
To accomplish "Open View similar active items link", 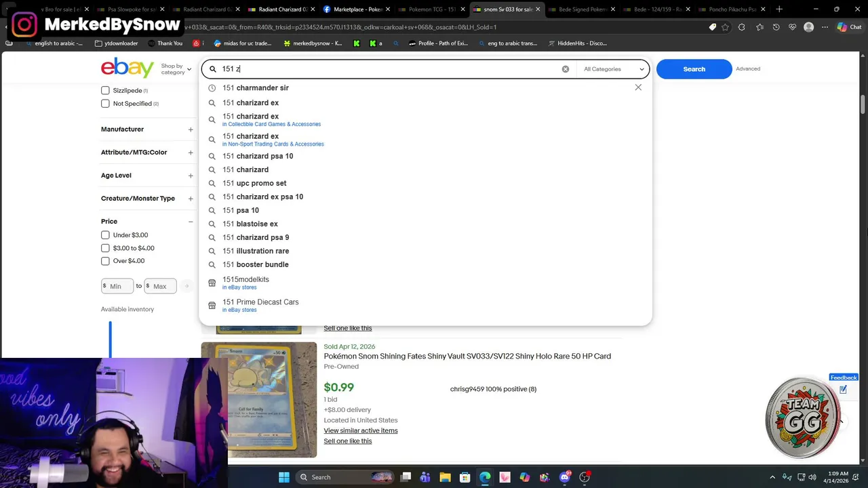I will [x=361, y=430].
